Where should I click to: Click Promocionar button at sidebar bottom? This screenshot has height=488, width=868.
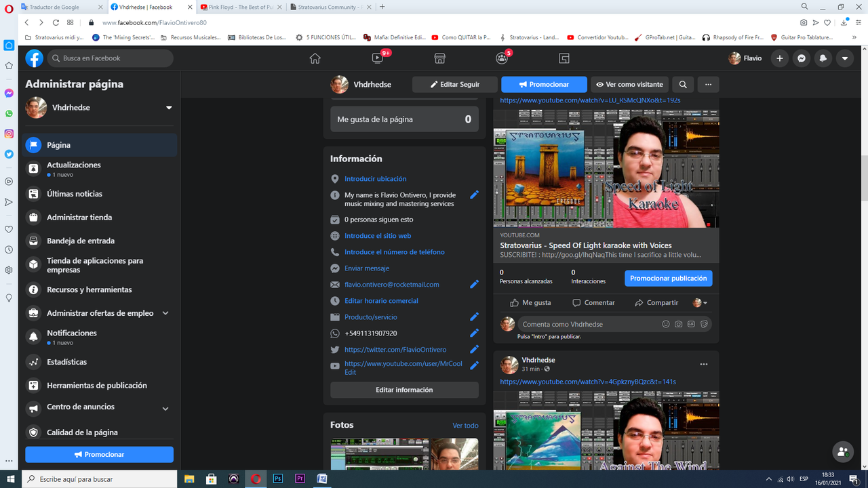[99, 454]
